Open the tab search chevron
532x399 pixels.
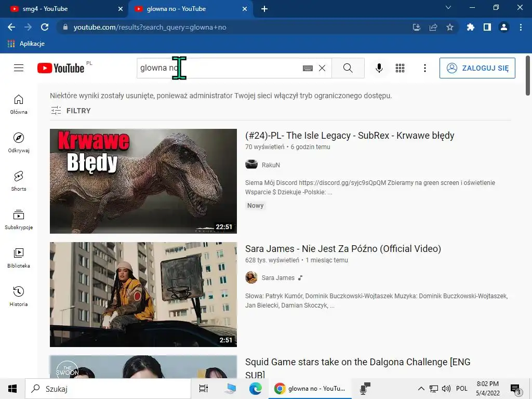448,7
